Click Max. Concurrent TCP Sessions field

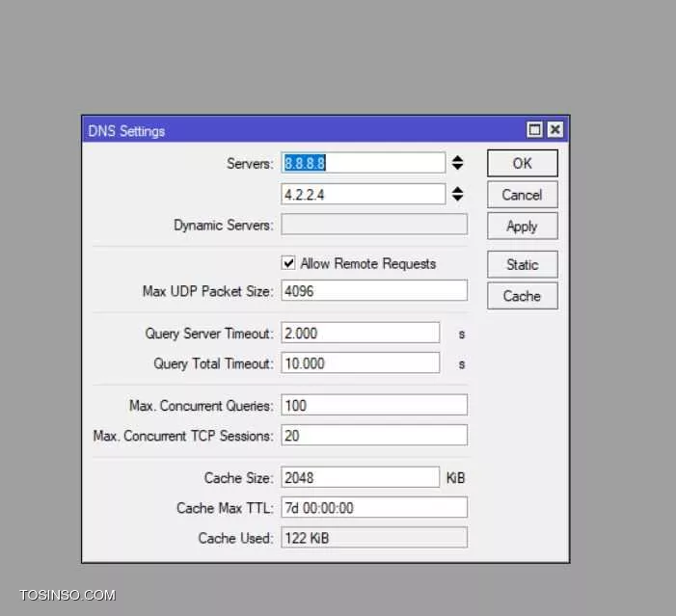click(373, 436)
